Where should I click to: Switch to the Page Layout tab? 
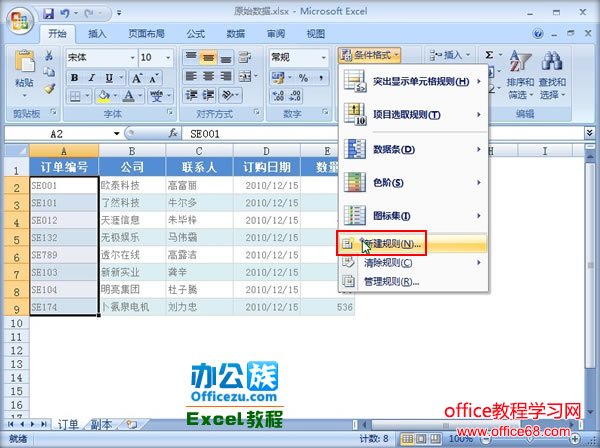[x=146, y=34]
